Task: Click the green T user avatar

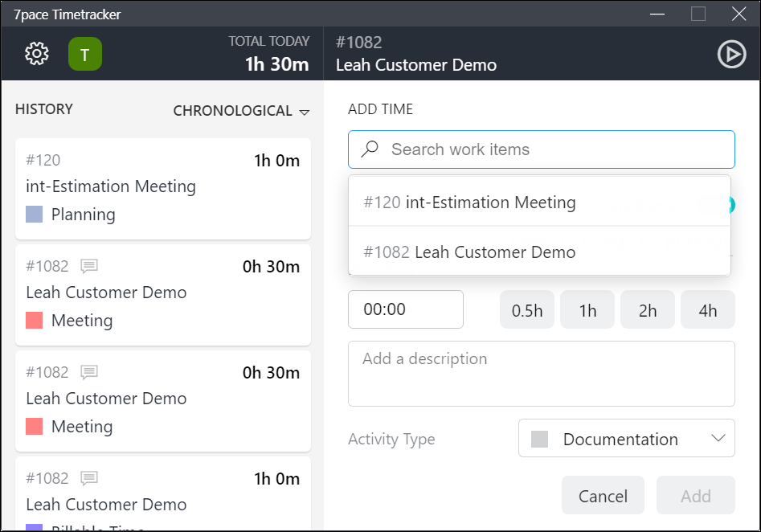Action: (85, 54)
